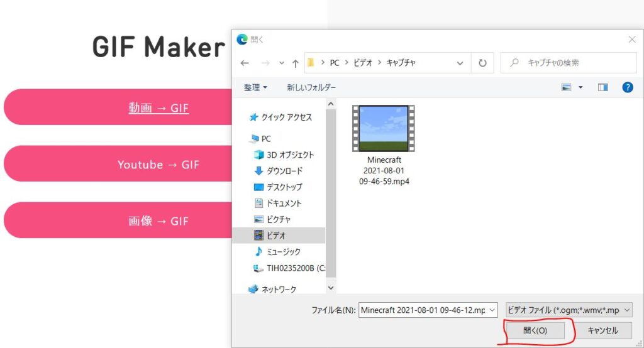This screenshot has width=644, height=348.
Task: Click the 開く(O) open button
Action: click(535, 330)
